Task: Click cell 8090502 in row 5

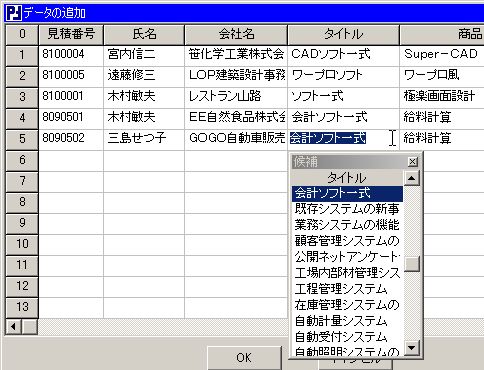Action: (x=71, y=139)
